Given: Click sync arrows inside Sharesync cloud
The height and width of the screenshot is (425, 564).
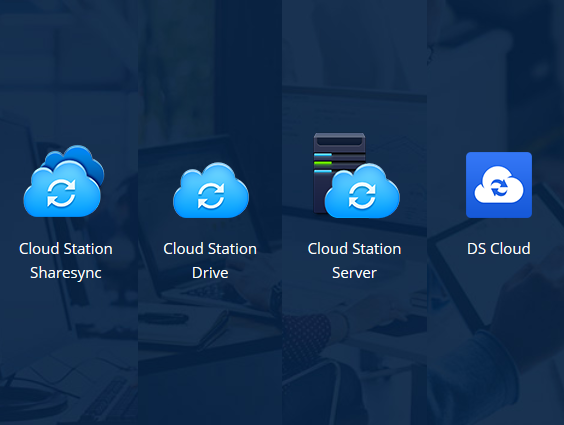Looking at the screenshot, I should 62,193.
